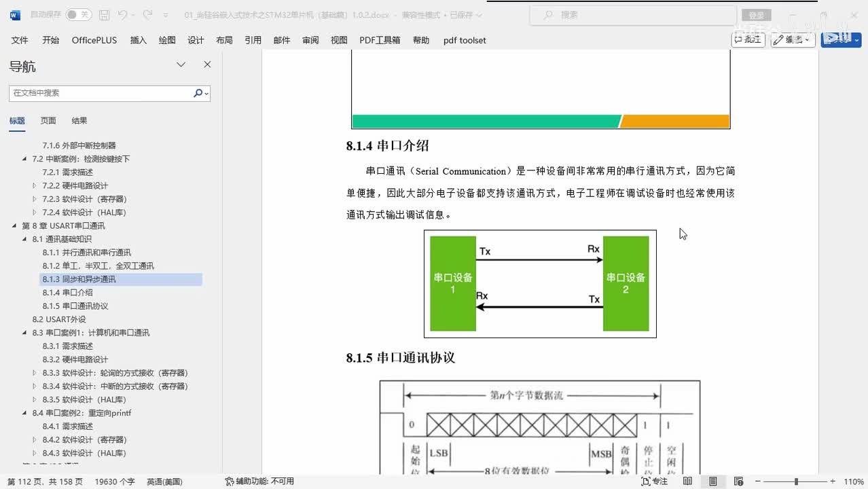
Task: Close the 导航 navigation pane
Action: [x=207, y=65]
